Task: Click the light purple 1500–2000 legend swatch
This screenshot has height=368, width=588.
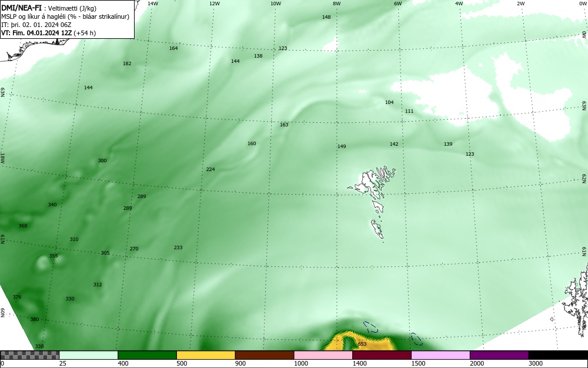Action: pyautogui.click(x=440, y=355)
